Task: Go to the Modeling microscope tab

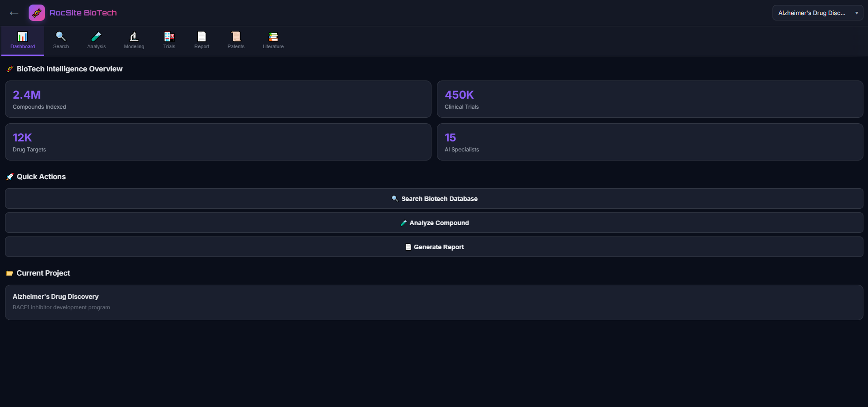Action: (134, 40)
